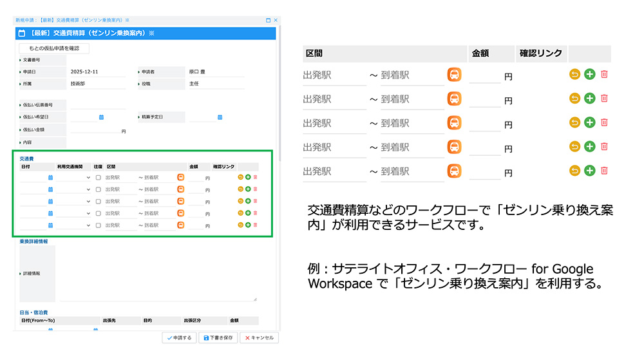Expand 利用交通機関 dropdown in fourth row
644x360 pixels.
pos(88,213)
